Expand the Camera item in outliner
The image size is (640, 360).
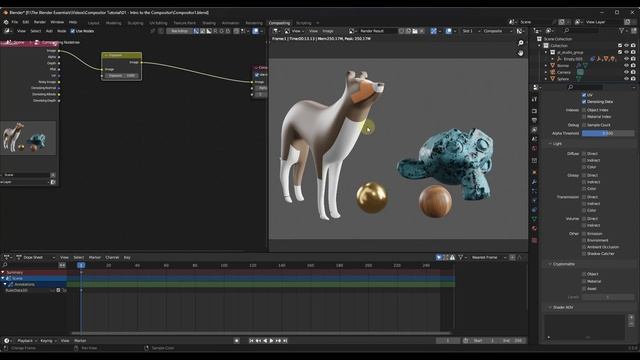[x=546, y=72]
